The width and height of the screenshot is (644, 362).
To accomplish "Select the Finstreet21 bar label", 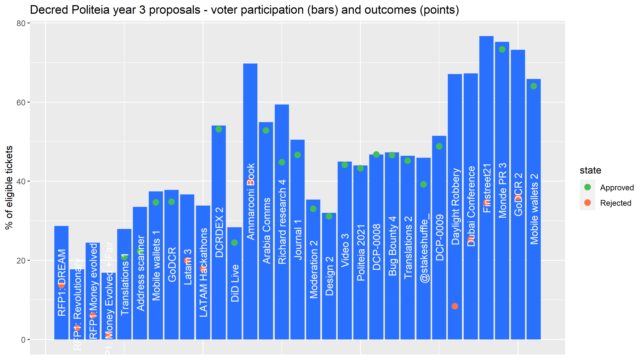I will [487, 188].
